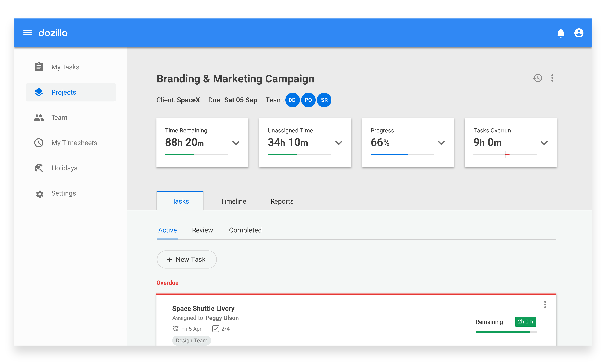
Task: Open the hamburger navigation menu
Action: [x=27, y=32]
